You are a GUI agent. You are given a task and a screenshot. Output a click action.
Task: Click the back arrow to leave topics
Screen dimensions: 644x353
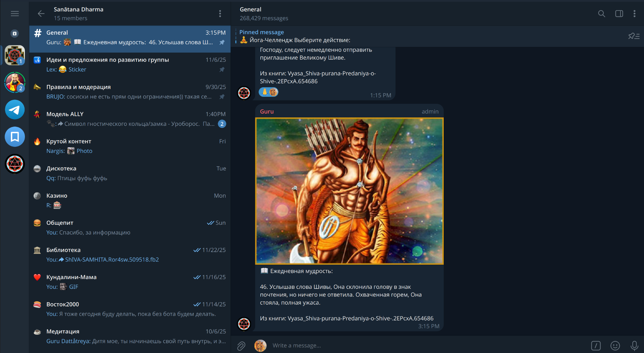click(x=41, y=14)
